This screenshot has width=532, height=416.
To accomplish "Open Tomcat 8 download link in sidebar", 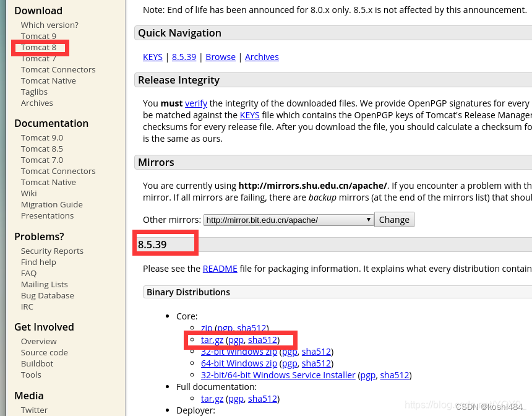I will click(38, 47).
